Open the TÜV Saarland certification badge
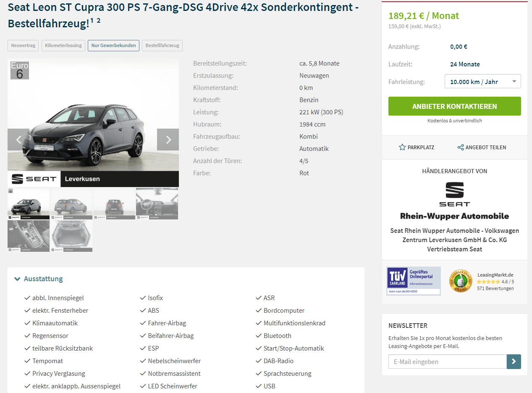Screen dimensions: 532x393 pyautogui.click(x=414, y=281)
